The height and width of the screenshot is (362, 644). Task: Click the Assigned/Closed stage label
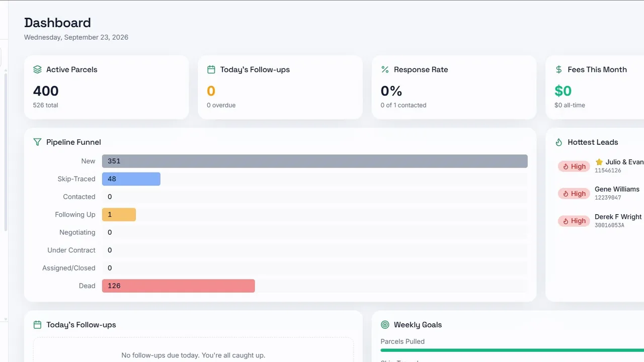point(69,268)
